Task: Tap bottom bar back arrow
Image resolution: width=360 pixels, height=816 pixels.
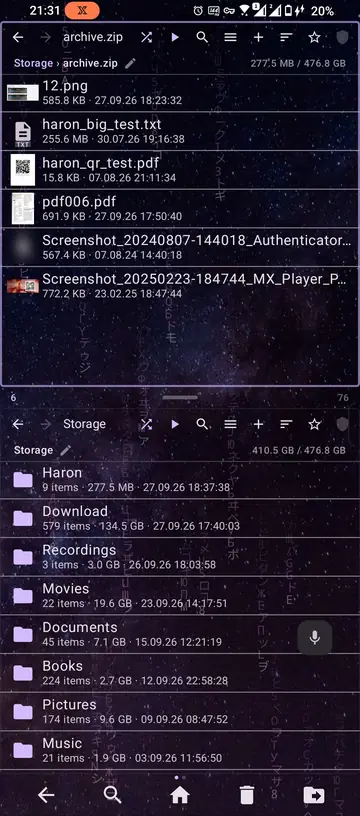Action: click(x=46, y=795)
